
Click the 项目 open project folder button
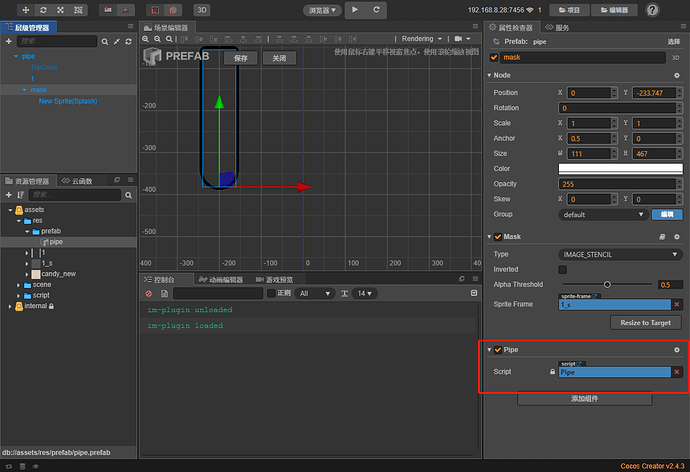tap(569, 10)
